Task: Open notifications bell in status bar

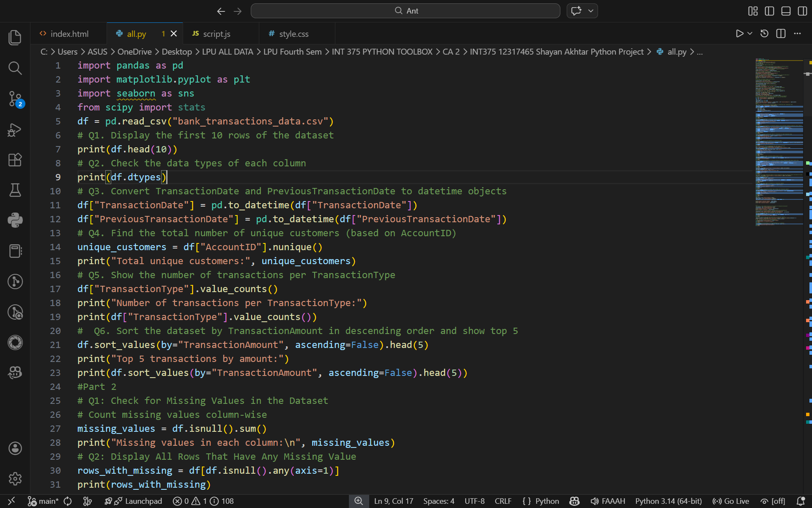Action: (x=801, y=501)
